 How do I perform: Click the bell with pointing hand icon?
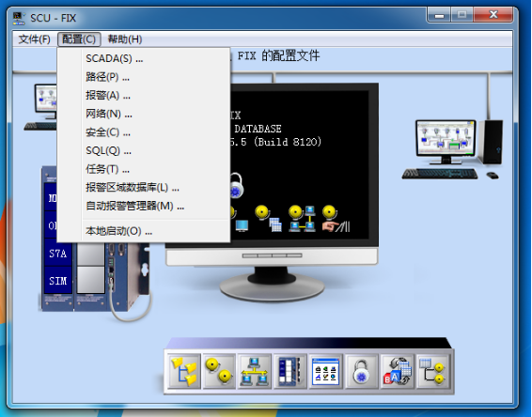tap(336, 218)
